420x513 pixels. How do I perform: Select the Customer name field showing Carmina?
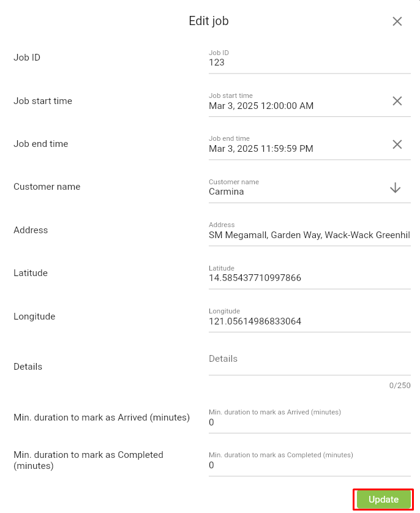294,192
